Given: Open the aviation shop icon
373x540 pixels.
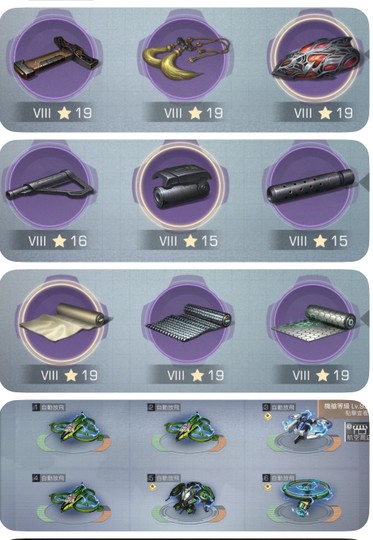Looking at the screenshot, I should (359, 432).
